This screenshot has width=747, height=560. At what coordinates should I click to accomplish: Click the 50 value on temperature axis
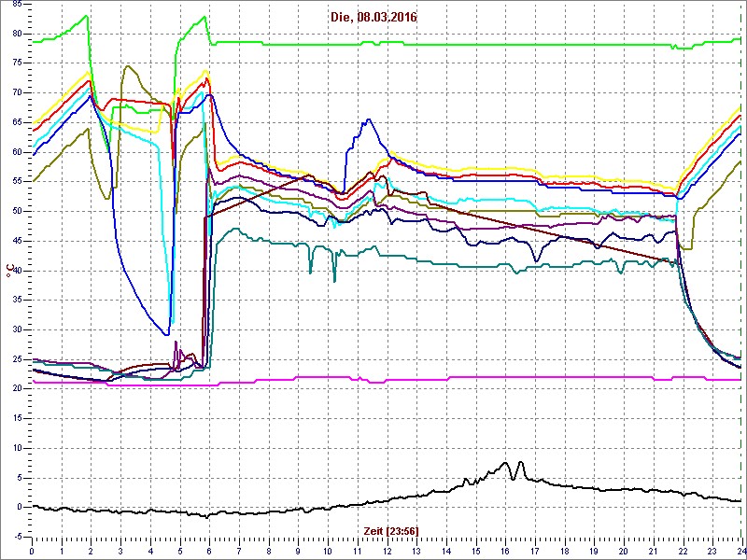click(17, 212)
